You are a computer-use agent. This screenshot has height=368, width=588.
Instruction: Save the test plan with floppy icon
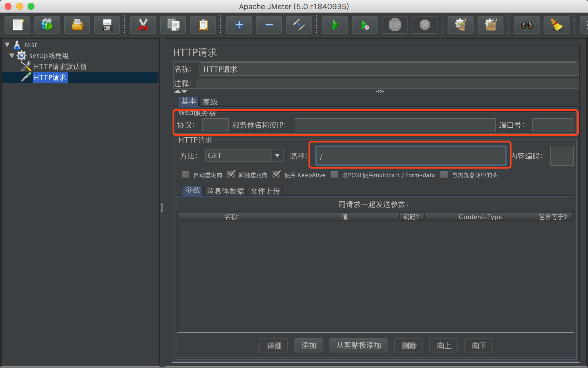[107, 25]
